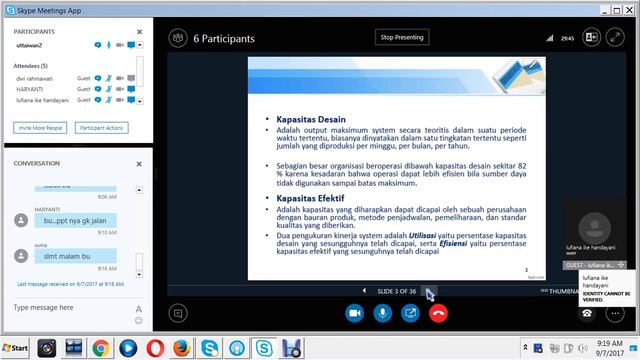Close the Participants panel
Screen dimensions: 640x360
coord(139,32)
